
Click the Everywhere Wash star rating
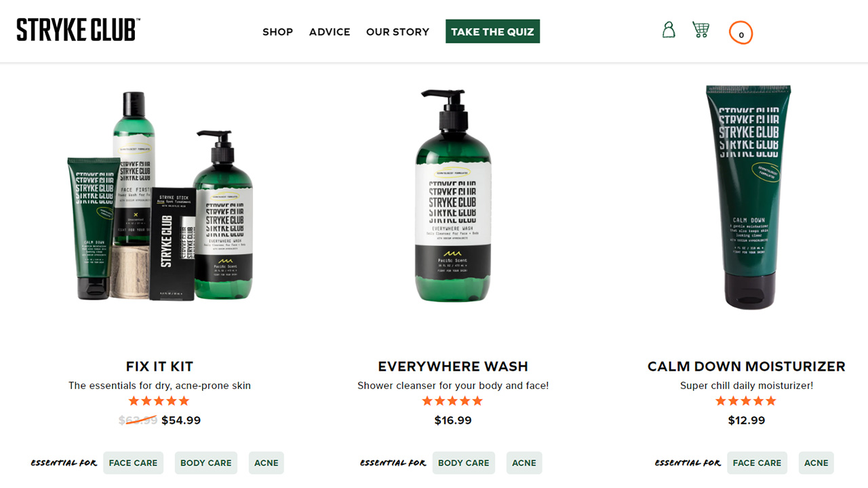click(x=452, y=401)
